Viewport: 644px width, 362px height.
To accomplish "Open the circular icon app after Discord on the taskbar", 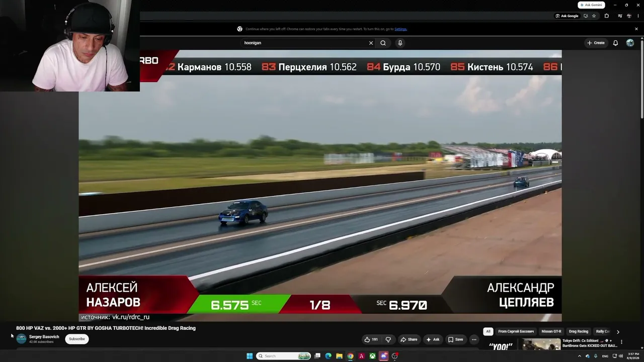I will pos(395,356).
